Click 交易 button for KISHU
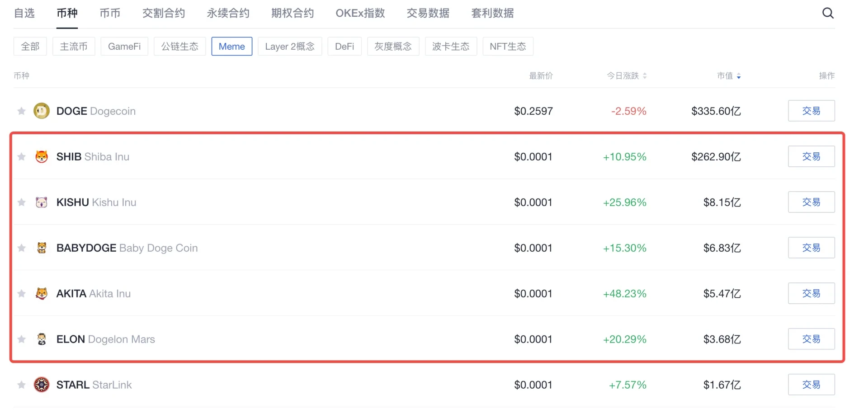The image size is (868, 414). (811, 202)
